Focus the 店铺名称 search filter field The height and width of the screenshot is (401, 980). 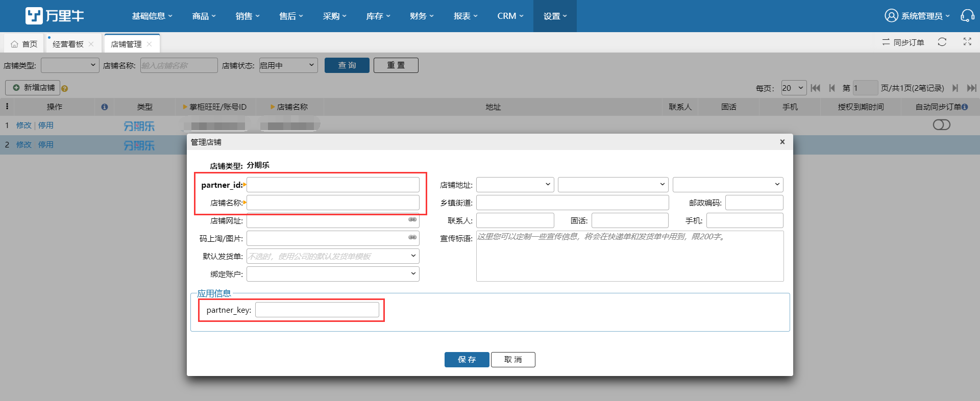179,65
